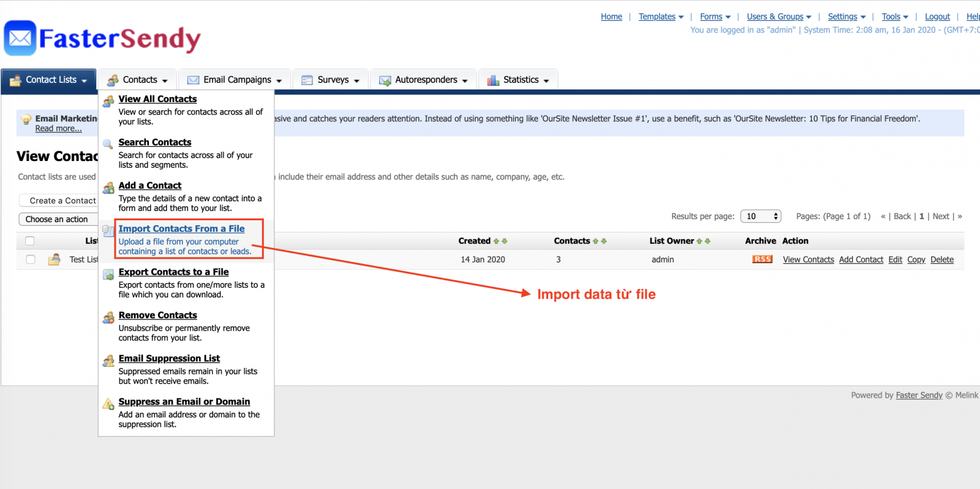Select Import Contacts From a File
Image resolution: width=980 pixels, height=489 pixels.
(x=181, y=228)
